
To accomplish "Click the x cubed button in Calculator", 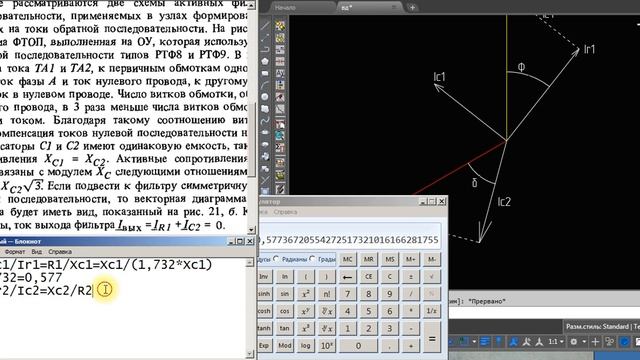I will click(305, 328).
